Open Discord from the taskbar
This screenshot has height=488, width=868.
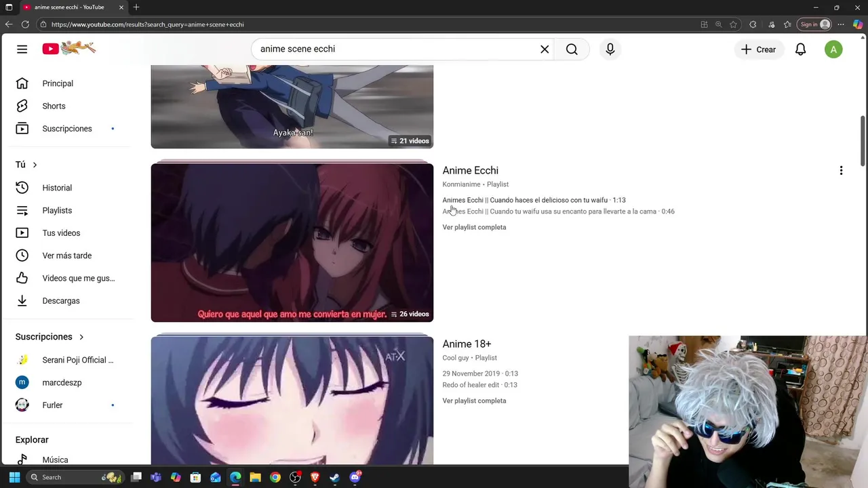pos(355,477)
